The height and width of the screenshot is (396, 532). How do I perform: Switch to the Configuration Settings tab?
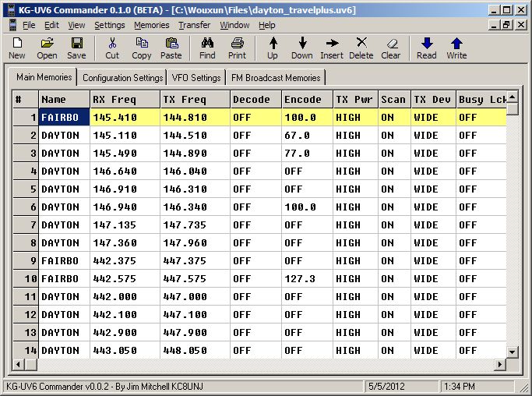tap(122, 78)
